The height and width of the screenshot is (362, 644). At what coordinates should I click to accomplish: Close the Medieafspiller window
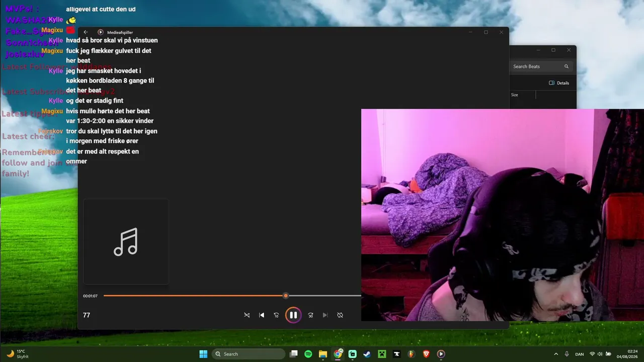tap(501, 32)
